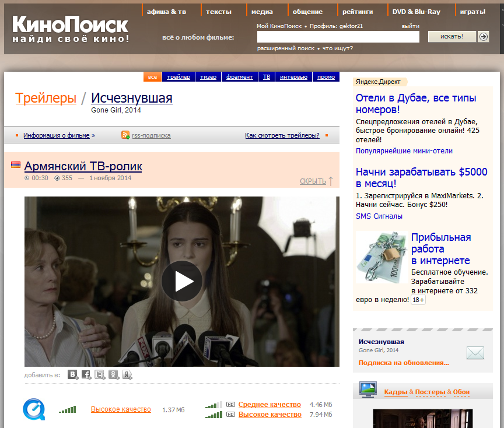Select the фрагмент filter tab

(x=240, y=77)
